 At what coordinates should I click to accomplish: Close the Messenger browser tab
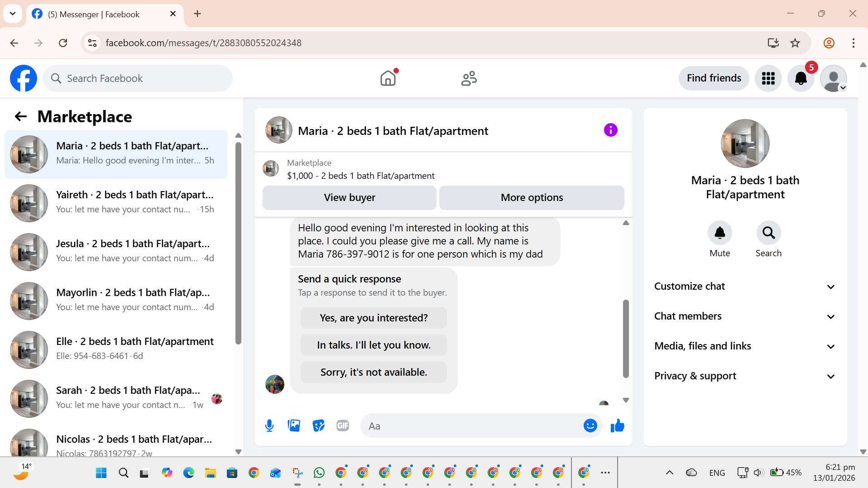pos(173,14)
